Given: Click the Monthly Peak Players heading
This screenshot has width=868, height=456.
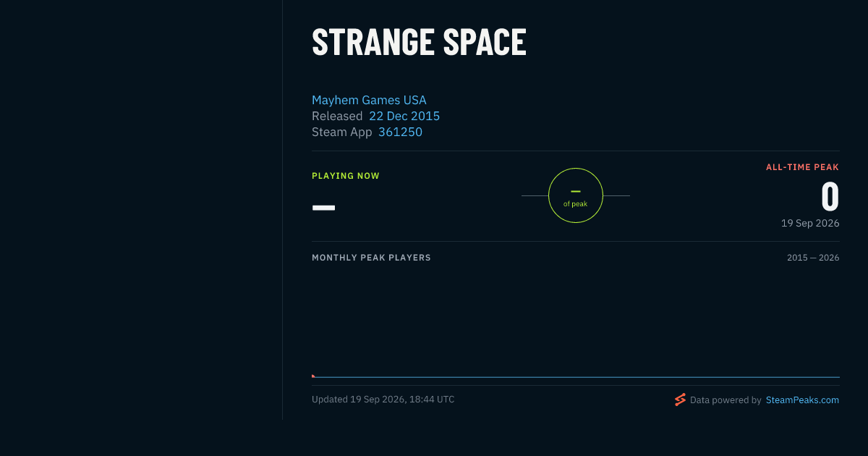Looking at the screenshot, I should [371, 258].
